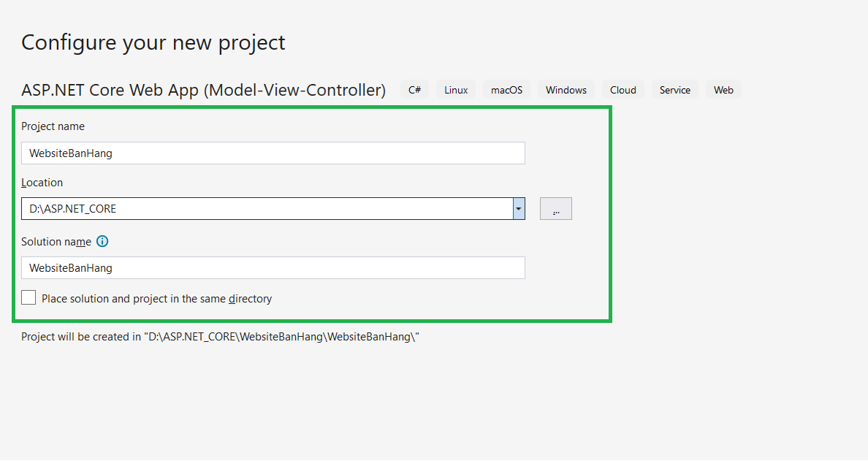The height and width of the screenshot is (461, 868).
Task: Click the macOS platform tag
Action: point(506,90)
